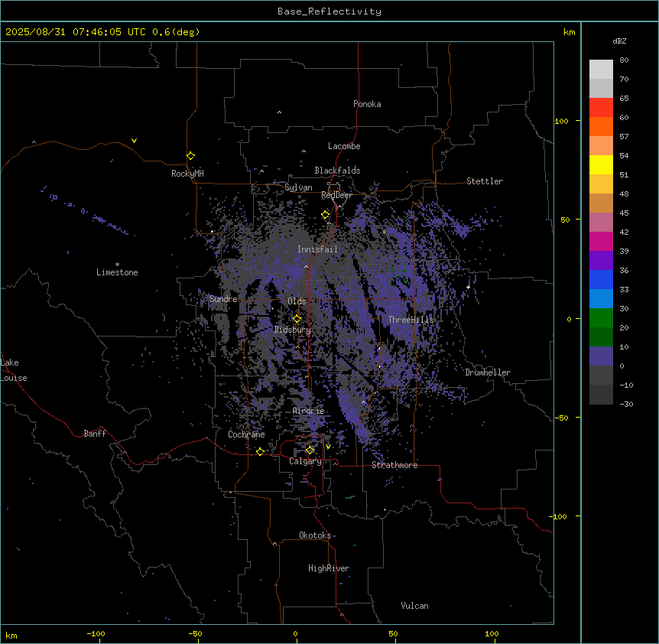Click the Cochrane town label
This screenshot has height=644, width=659.
point(246,434)
